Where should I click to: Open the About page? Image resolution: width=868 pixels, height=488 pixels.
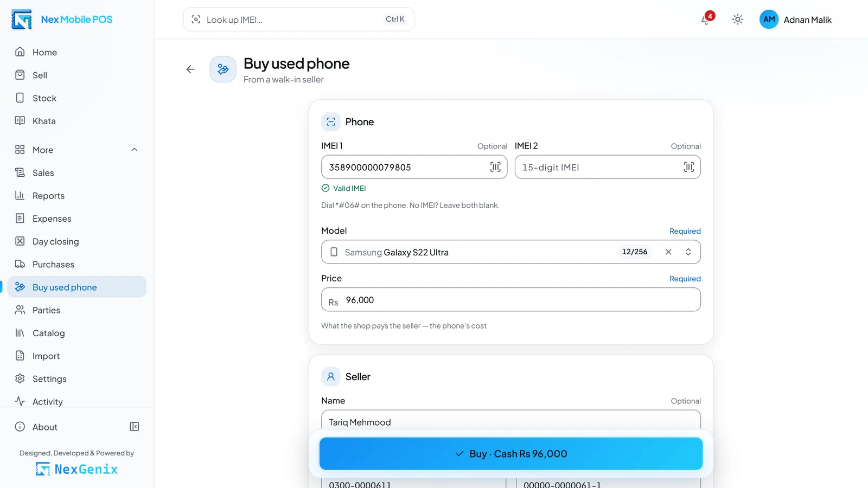(x=65, y=427)
